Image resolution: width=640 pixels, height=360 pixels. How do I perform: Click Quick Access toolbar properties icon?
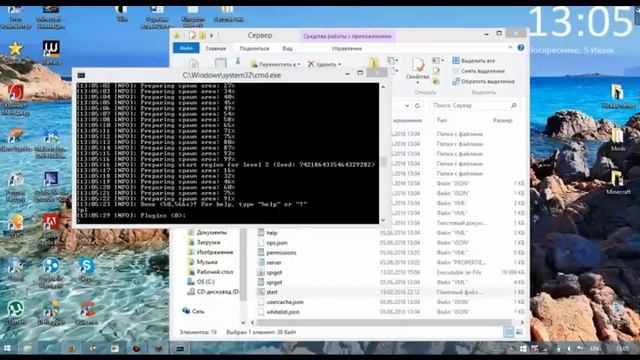click(192, 36)
